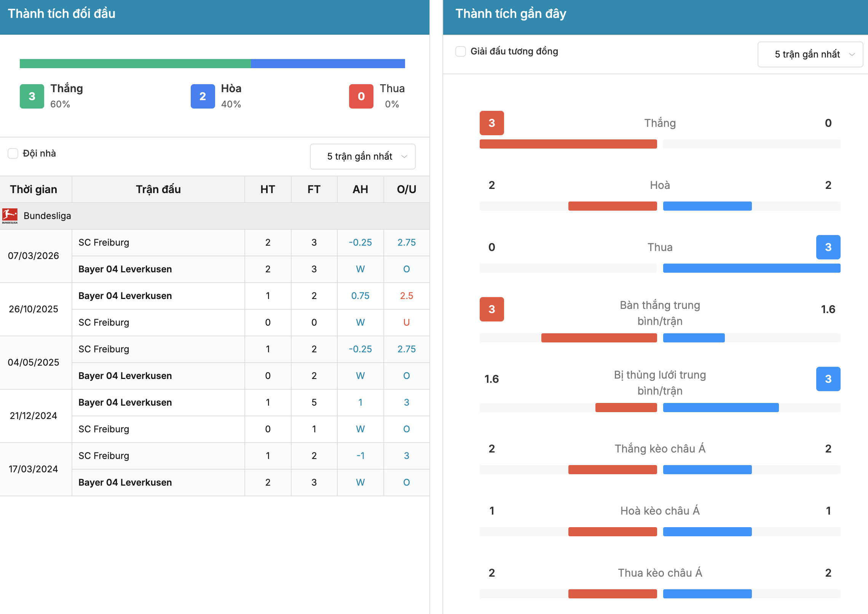
Task: Select the Trận đấu column header
Action: (158, 189)
